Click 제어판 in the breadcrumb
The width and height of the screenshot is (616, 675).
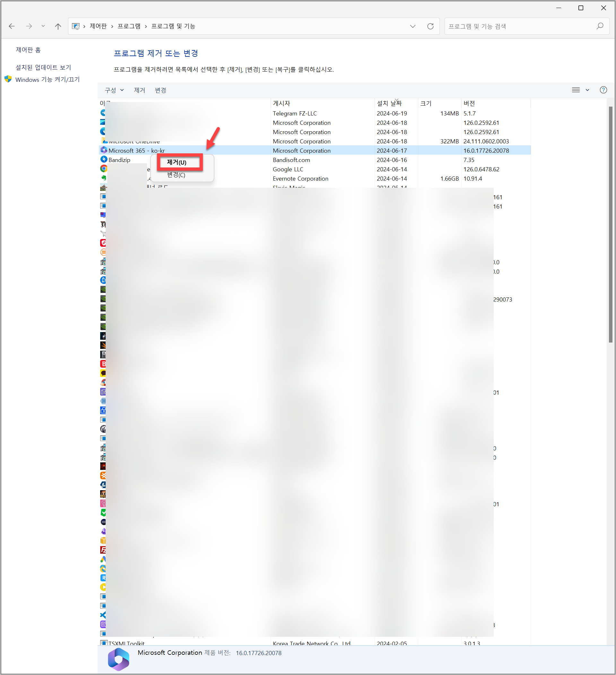98,26
